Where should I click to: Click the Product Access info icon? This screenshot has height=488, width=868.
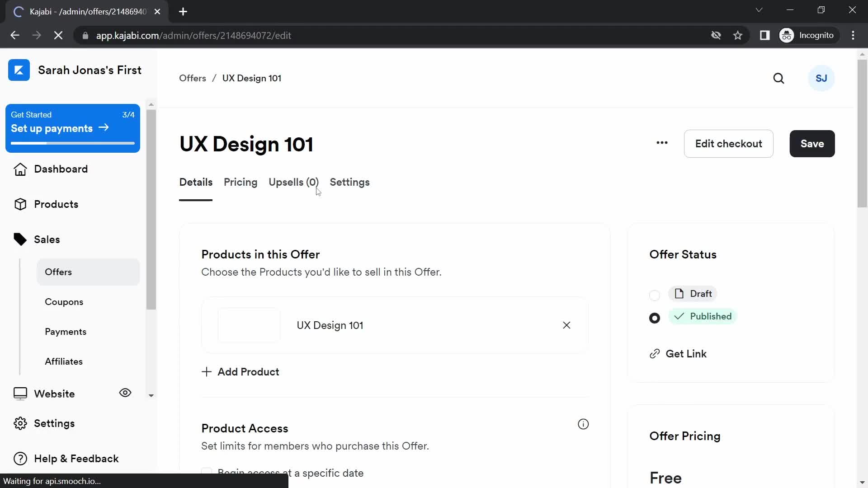point(583,424)
